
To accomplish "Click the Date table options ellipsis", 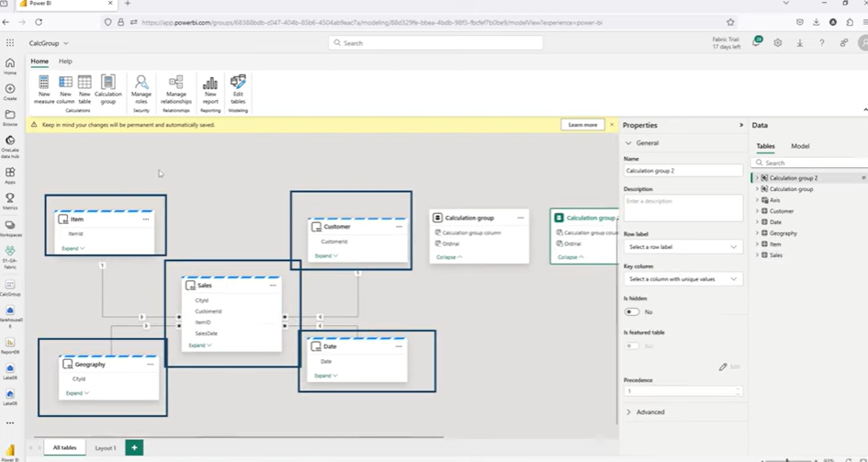I will pos(399,346).
